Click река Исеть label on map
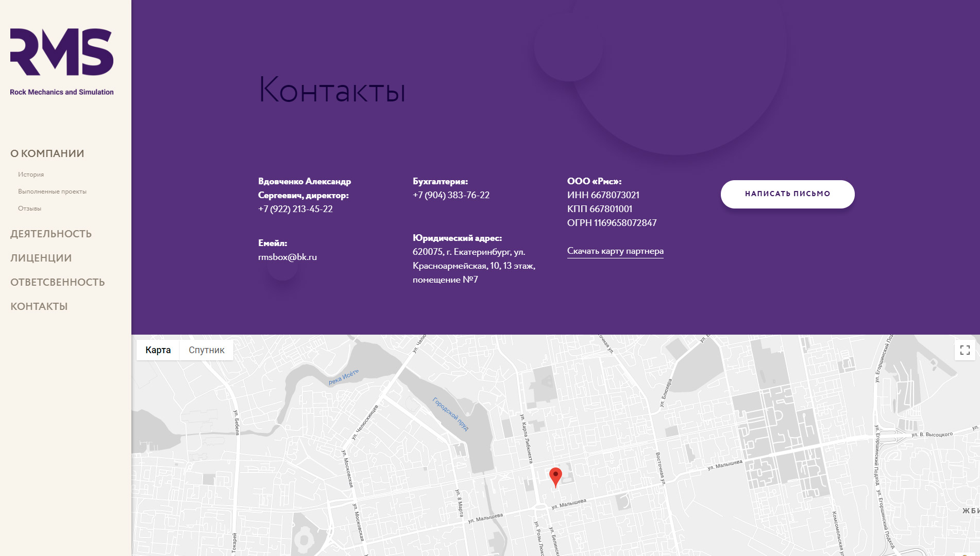This screenshot has width=980, height=556. pos(343,377)
